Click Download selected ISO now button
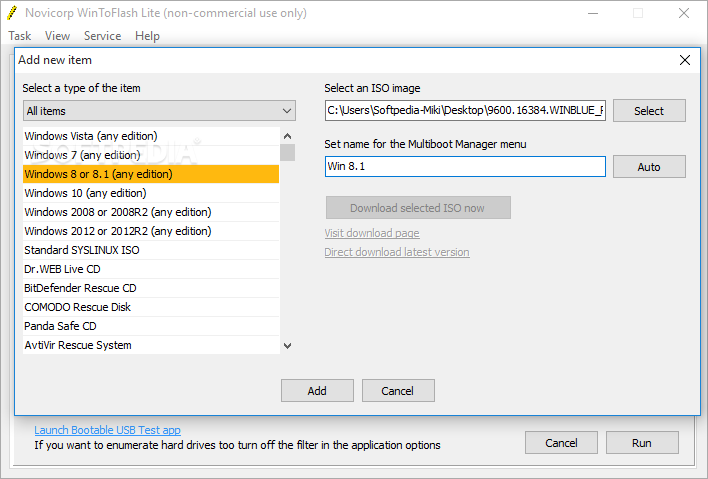This screenshot has height=479, width=708. pos(418,208)
